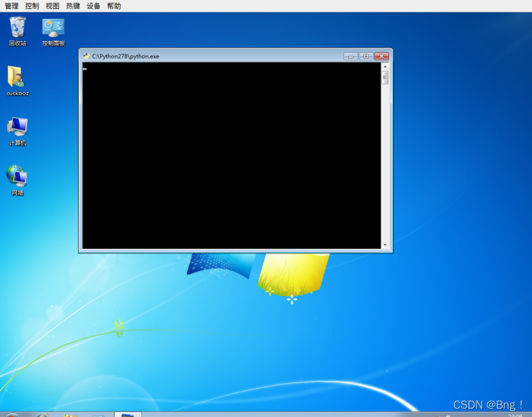This screenshot has width=532, height=417.
Task: Click the console scrollbar thumb
Action: pyautogui.click(x=385, y=77)
